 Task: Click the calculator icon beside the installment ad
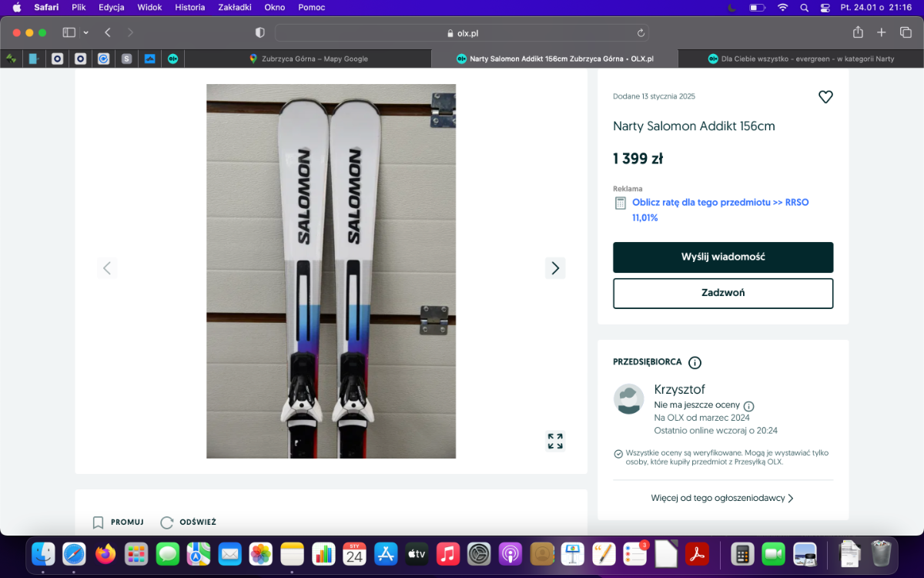pos(620,203)
